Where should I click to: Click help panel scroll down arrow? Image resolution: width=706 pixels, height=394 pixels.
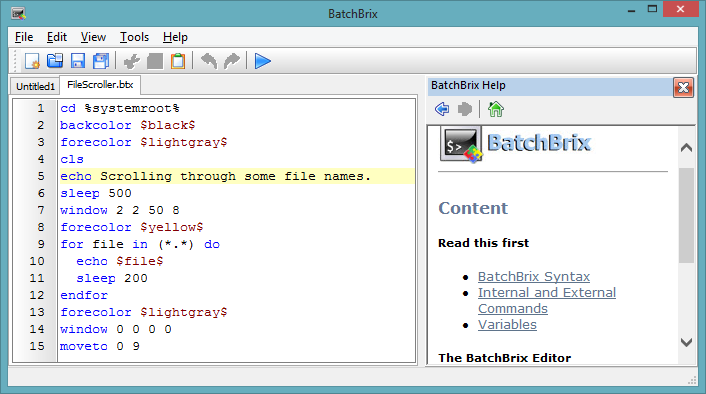point(686,342)
